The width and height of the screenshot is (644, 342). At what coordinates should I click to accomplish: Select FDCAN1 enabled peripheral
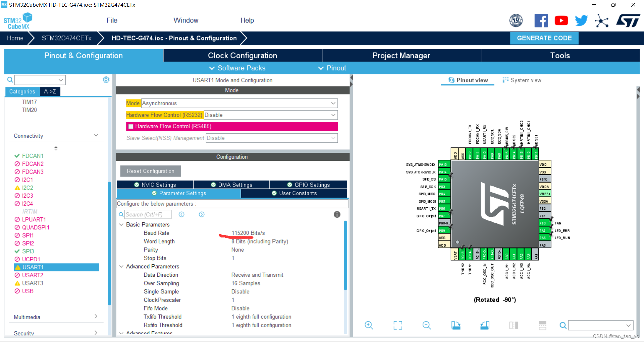33,156
